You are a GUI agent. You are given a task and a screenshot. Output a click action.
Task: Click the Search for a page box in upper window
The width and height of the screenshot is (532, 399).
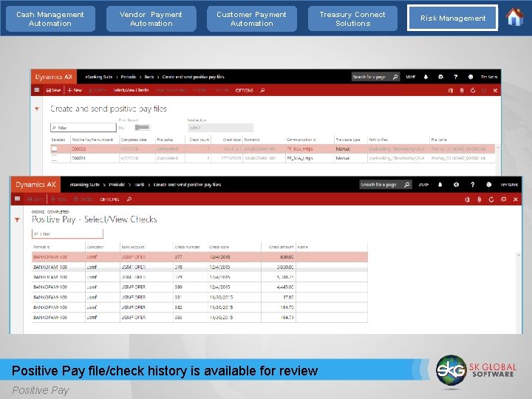pyautogui.click(x=375, y=77)
